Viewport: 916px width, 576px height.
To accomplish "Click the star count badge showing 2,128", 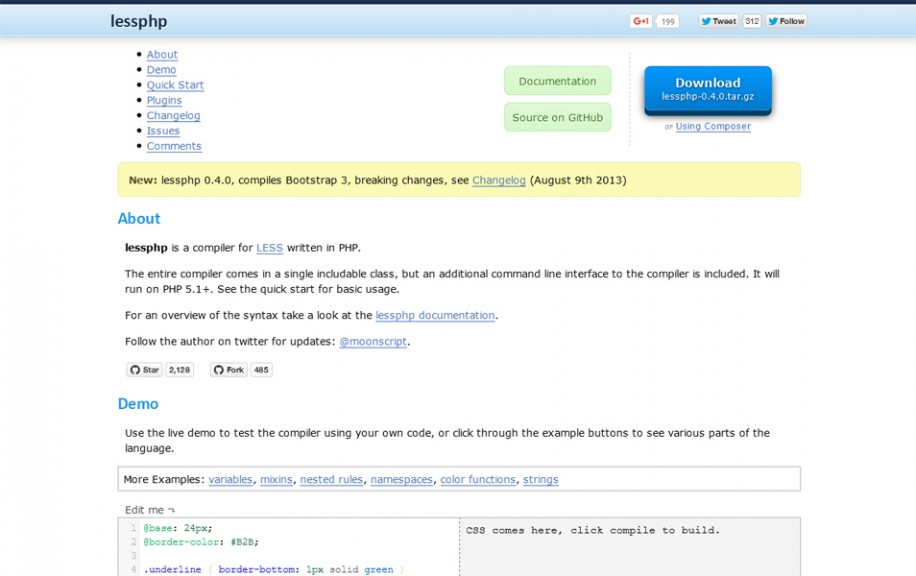I will click(178, 369).
